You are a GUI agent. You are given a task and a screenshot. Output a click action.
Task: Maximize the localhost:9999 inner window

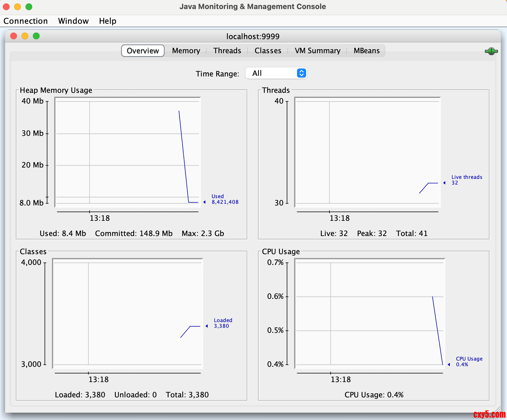(x=36, y=36)
